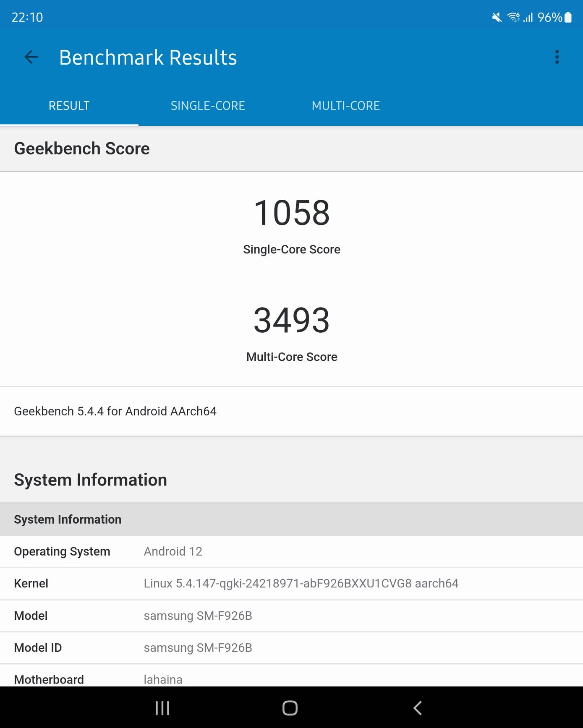Viewport: 583px width, 728px height.
Task: Tap the Single-Core Score label
Action: pos(292,249)
